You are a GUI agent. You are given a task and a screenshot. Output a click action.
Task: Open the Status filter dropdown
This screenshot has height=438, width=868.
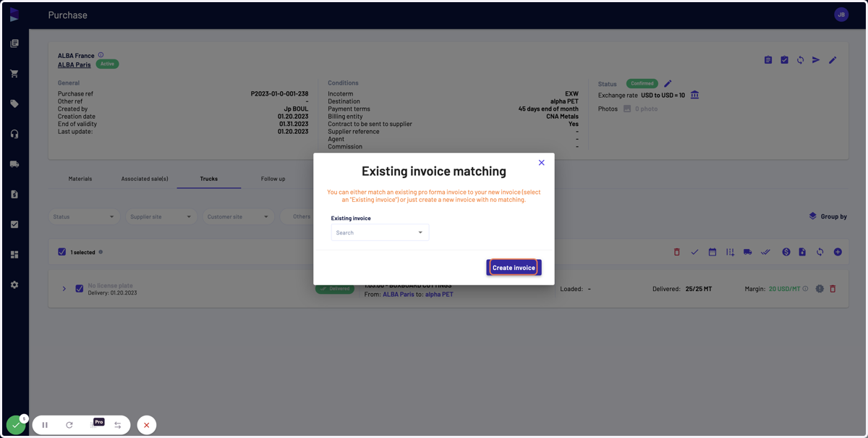point(84,216)
